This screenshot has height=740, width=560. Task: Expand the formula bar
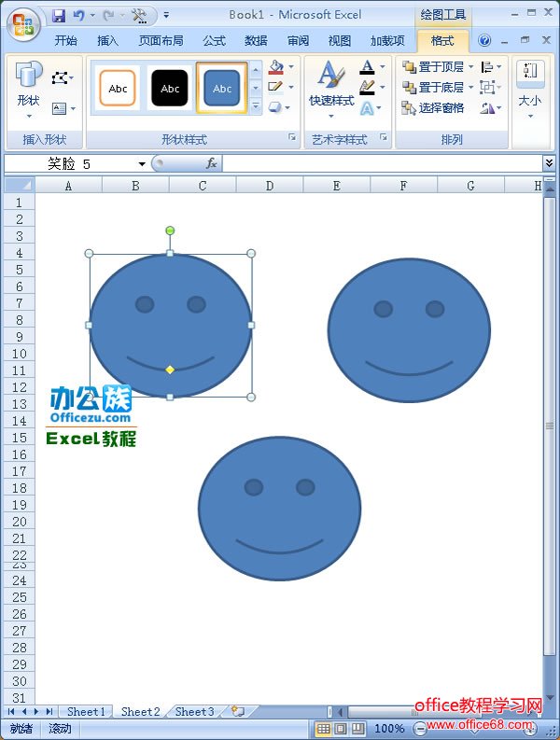point(549,163)
